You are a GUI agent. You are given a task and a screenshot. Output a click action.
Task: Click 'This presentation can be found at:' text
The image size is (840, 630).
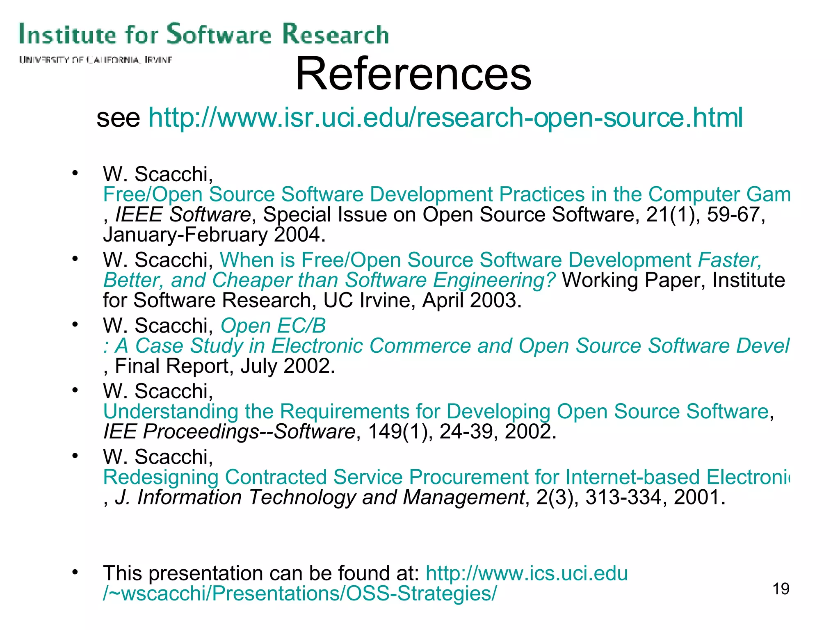coord(261,573)
